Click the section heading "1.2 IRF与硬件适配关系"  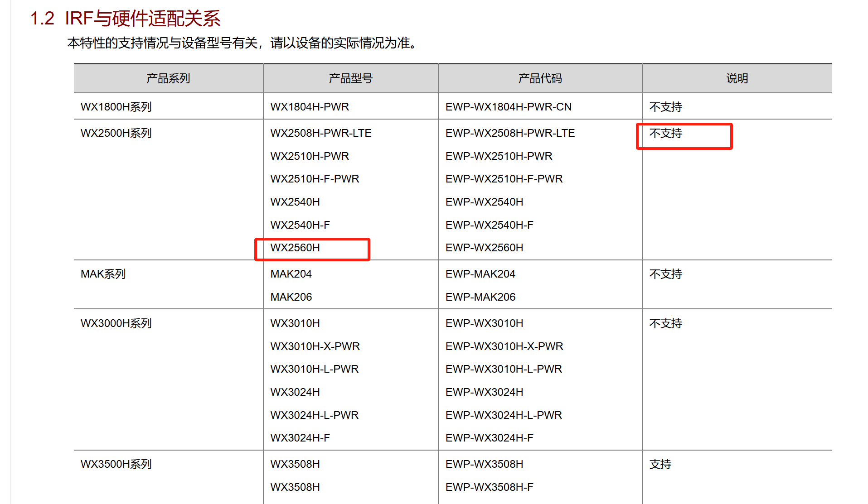pos(125,19)
